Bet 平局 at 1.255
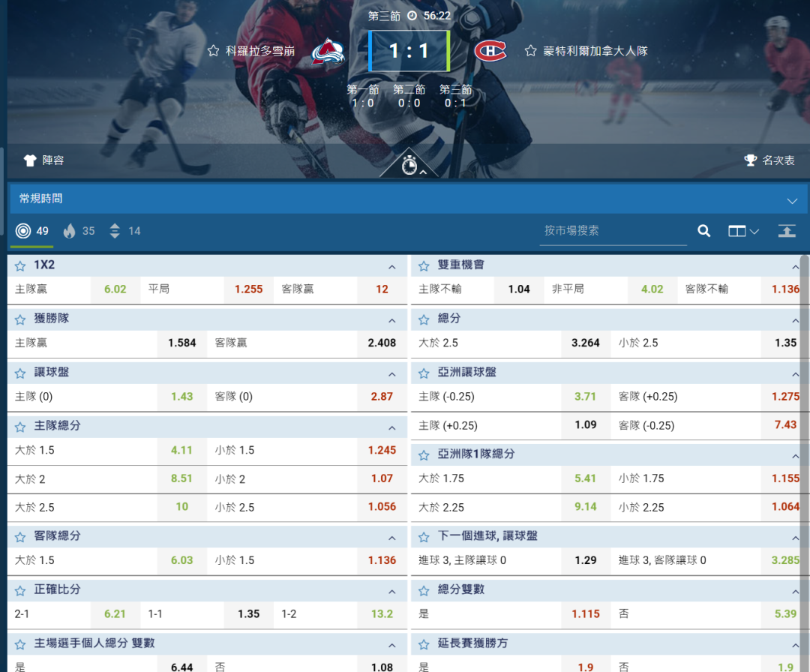Viewport: 810px width, 672px height. click(x=248, y=289)
